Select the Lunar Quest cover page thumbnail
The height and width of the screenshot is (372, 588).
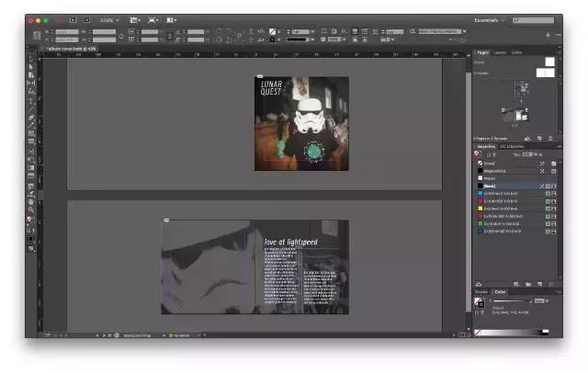pyautogui.click(x=523, y=88)
